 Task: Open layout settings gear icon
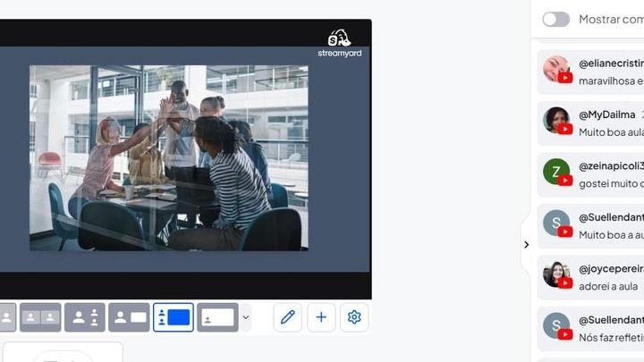coord(354,317)
